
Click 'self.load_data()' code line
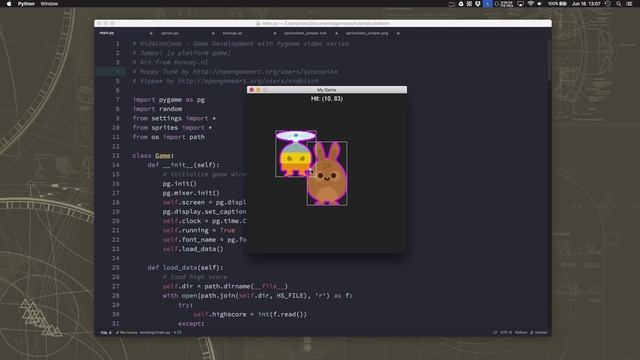pos(193,249)
